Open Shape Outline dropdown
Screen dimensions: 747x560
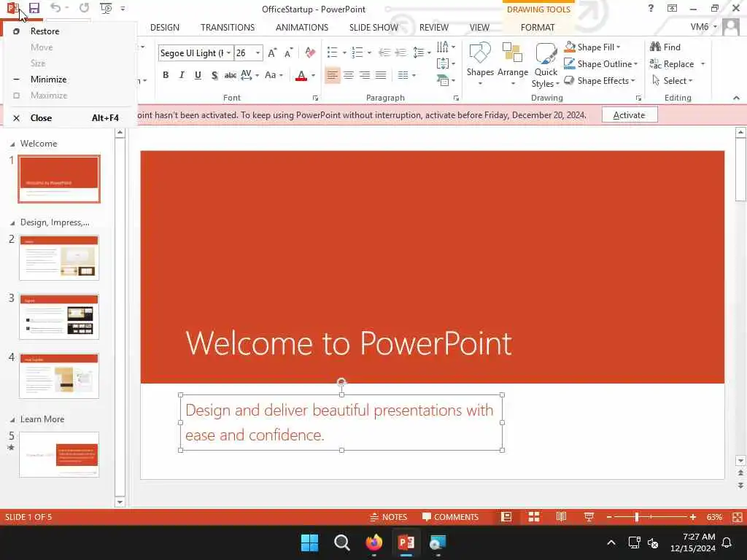[600, 64]
